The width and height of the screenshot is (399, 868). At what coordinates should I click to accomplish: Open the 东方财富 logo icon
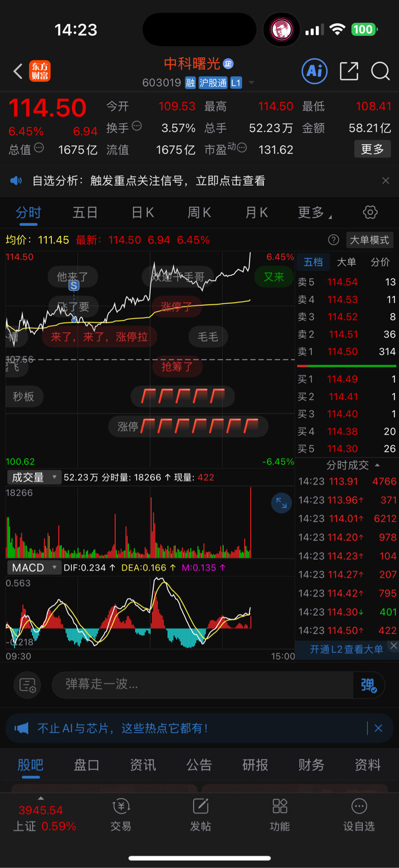pyautogui.click(x=40, y=71)
